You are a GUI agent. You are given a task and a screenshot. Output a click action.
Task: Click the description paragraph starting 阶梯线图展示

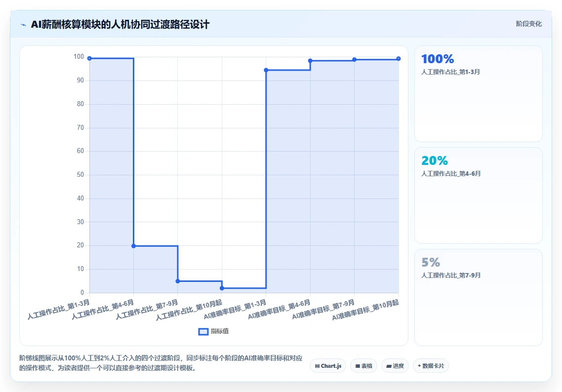161,363
